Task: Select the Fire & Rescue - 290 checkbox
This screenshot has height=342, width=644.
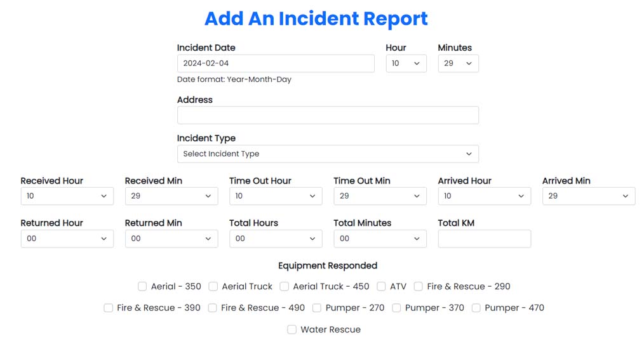Action: (x=419, y=286)
